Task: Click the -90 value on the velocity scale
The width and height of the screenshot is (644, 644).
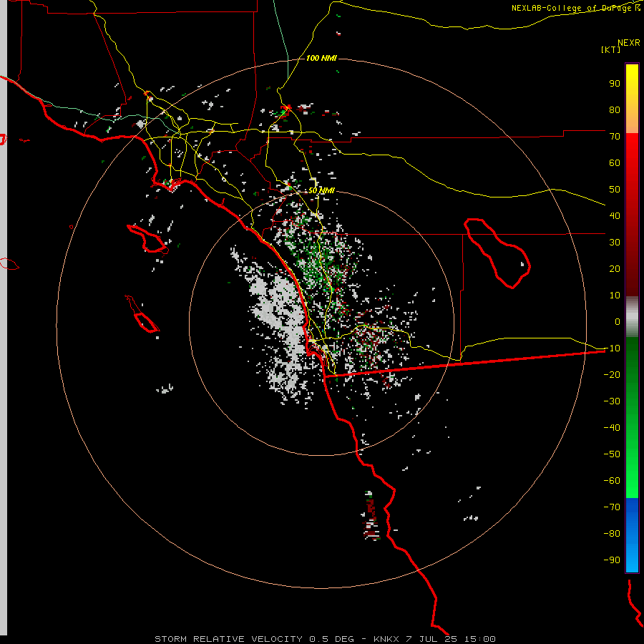Action: click(x=612, y=560)
